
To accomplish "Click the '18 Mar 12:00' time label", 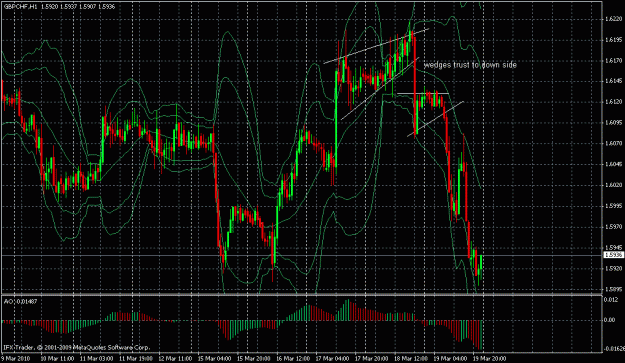I will click(x=411, y=359).
